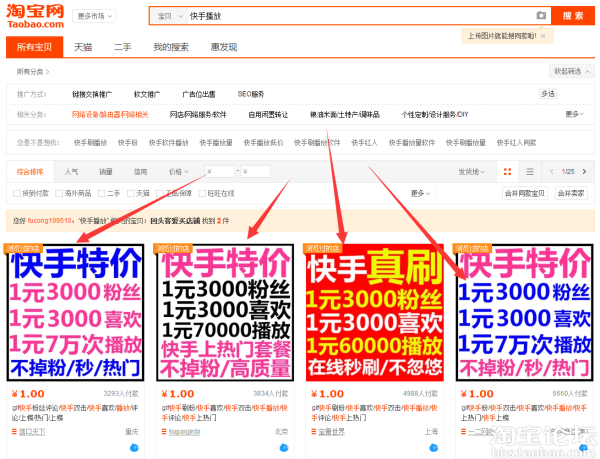Viewport: 600px width, 459px height.
Task: Click the Wangwang chat icon under 宝鼎世界 item
Action: pos(433,447)
